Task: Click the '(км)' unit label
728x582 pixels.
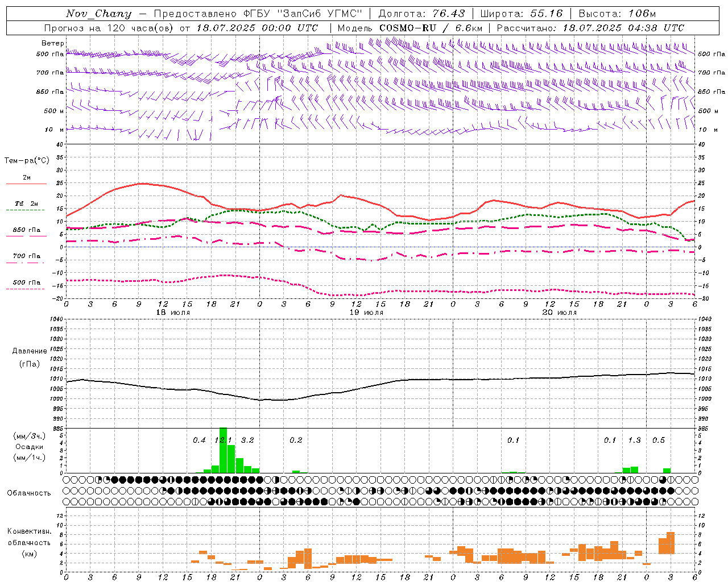Action: (30, 554)
